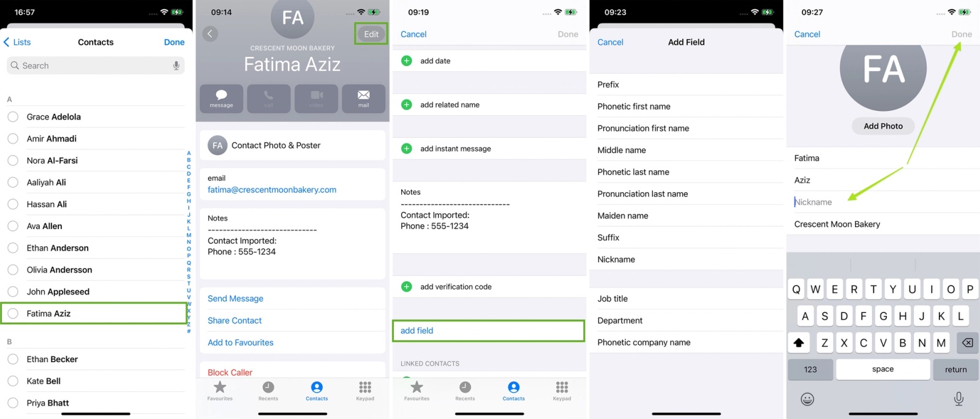
Task: Tap the green plus beside add verification code
Action: pyautogui.click(x=407, y=287)
